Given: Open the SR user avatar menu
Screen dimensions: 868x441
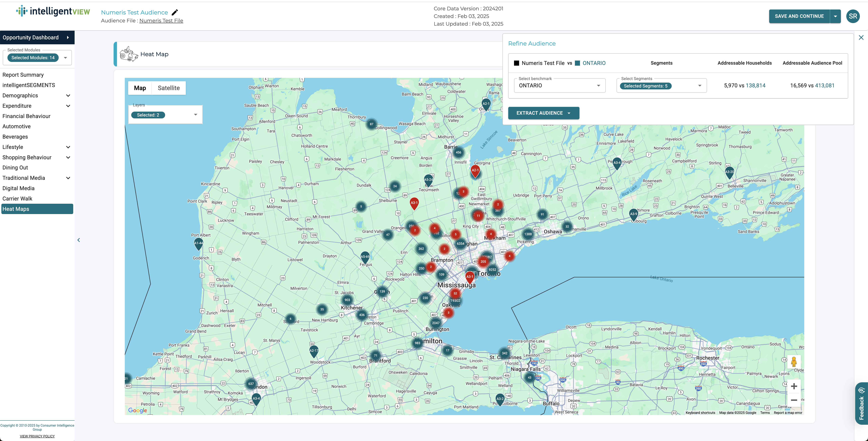Looking at the screenshot, I should pos(853,16).
